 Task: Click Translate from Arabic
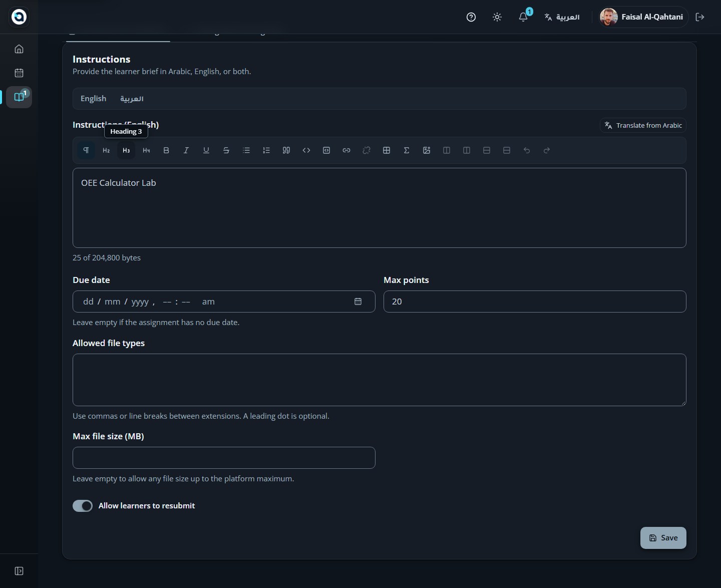pyautogui.click(x=643, y=125)
